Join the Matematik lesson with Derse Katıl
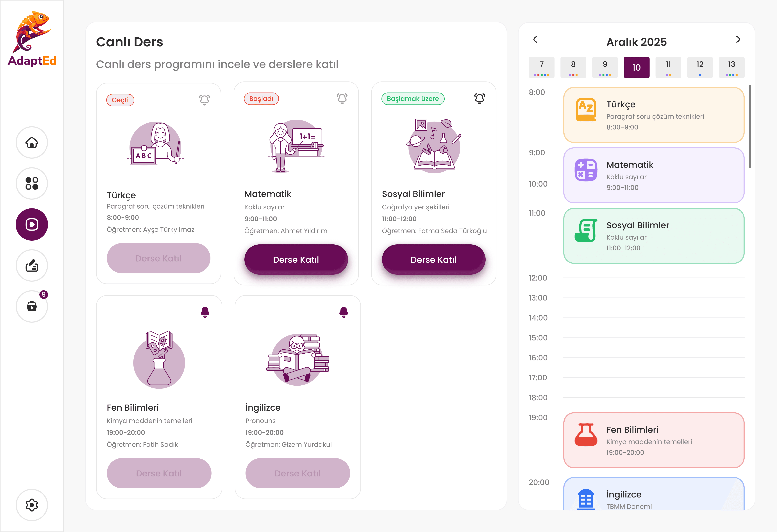The width and height of the screenshot is (777, 532). (x=296, y=260)
